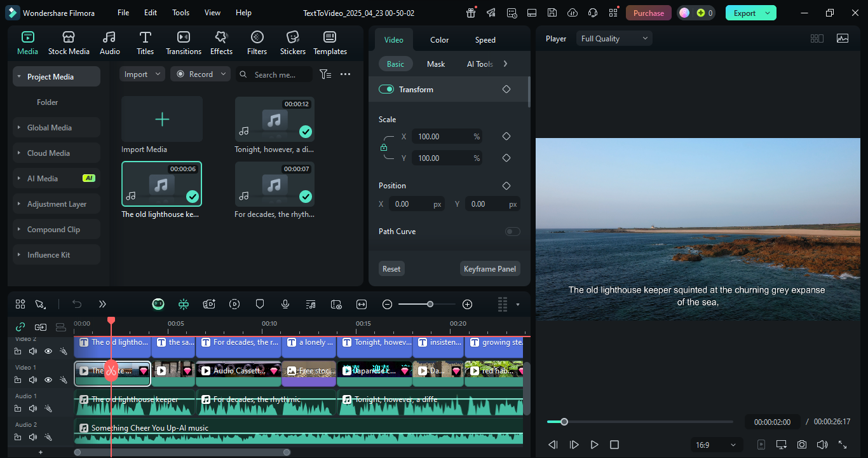Image resolution: width=868 pixels, height=458 pixels.
Task: Adjust the timeline zoom slider
Action: tap(430, 304)
